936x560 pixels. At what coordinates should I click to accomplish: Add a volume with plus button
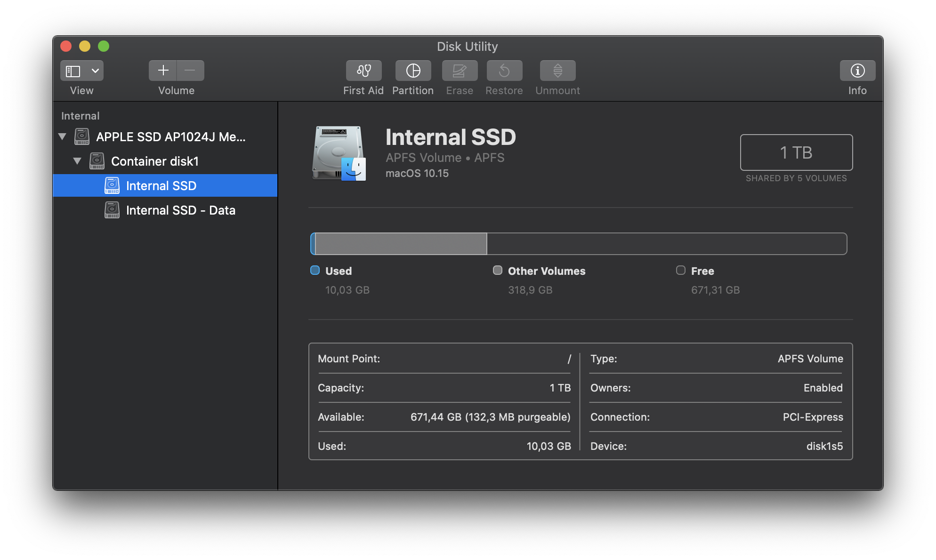[x=163, y=71]
